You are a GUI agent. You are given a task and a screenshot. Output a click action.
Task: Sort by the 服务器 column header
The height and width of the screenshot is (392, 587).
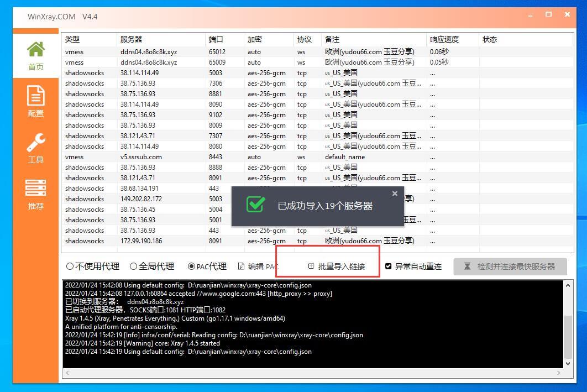161,39
